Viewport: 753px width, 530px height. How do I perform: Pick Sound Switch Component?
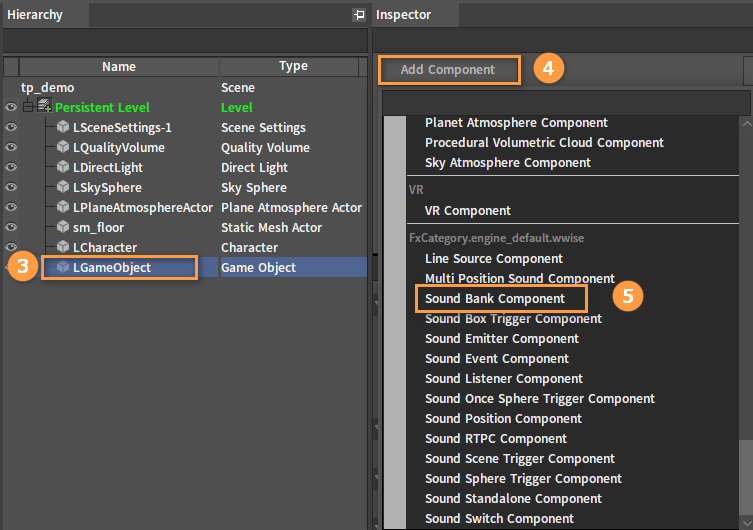499,519
